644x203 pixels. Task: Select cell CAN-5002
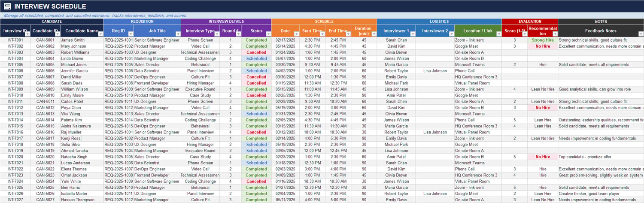(x=46, y=46)
